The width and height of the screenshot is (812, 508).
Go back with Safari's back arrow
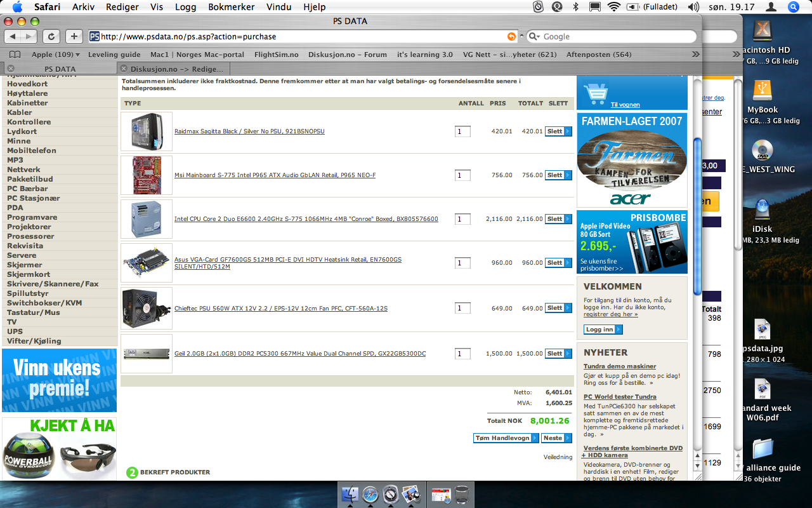(x=13, y=37)
